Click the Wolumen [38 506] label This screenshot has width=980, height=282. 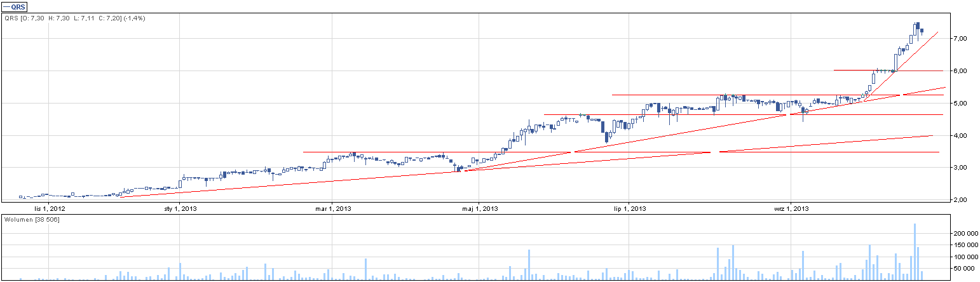click(32, 219)
